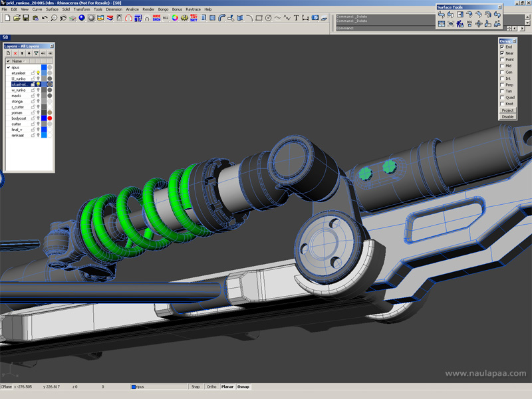Click the red color swatch of bodyosat layer
This screenshot has width=532, height=399.
[x=50, y=118]
